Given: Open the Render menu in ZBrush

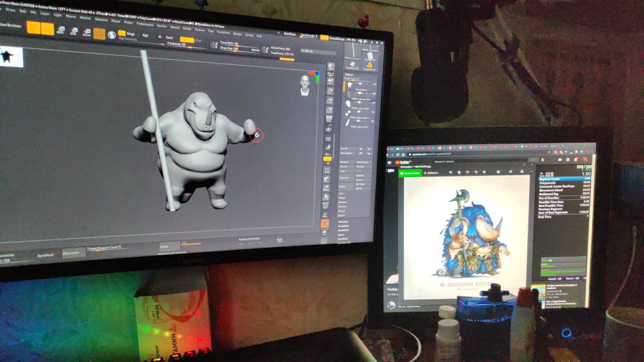Looking at the screenshot, I should tap(162, 26).
